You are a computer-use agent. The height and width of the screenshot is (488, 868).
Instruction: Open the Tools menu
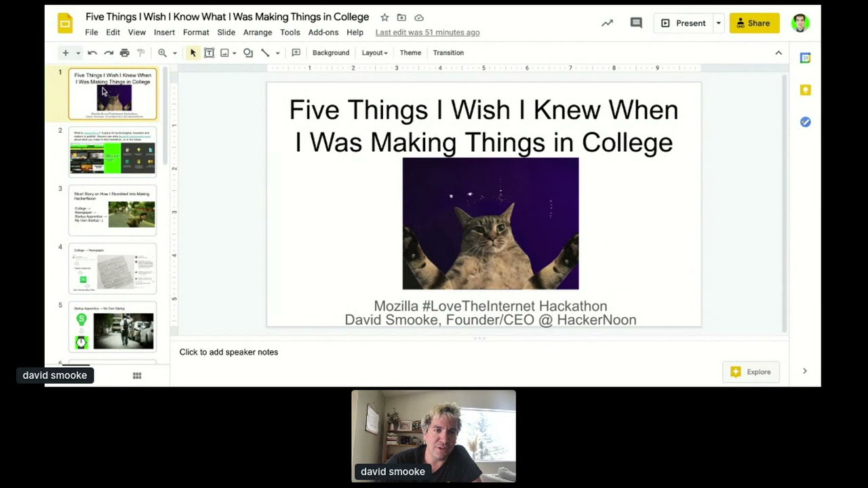pos(290,33)
